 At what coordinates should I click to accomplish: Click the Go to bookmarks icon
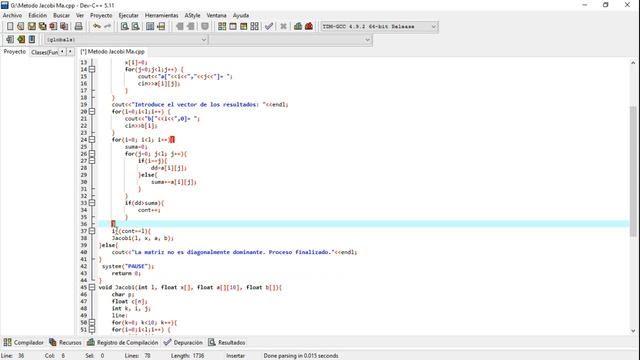[x=32, y=40]
